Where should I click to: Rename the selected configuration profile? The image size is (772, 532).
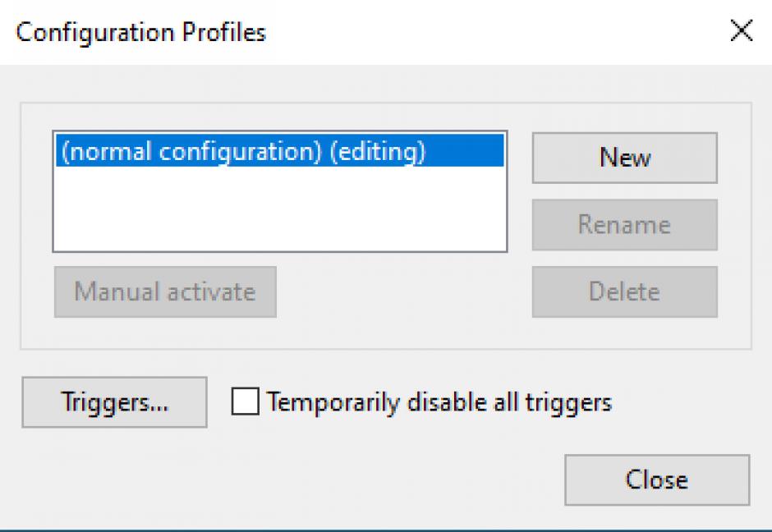point(624,225)
